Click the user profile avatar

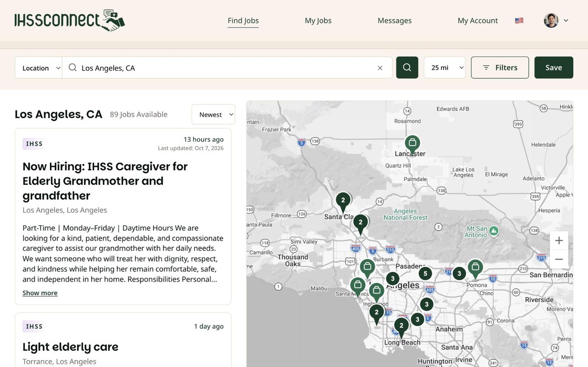551,20
